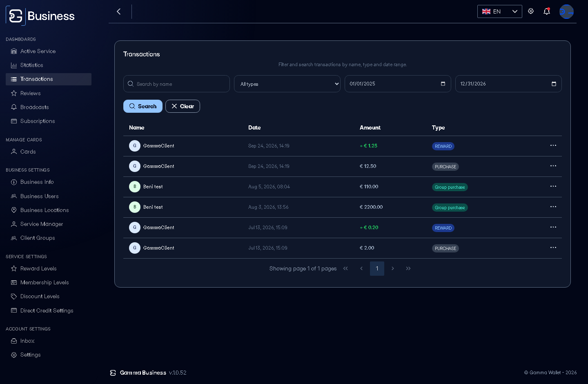Go to the next page of transactions
Screen dimensions: 588x384
tap(393, 268)
